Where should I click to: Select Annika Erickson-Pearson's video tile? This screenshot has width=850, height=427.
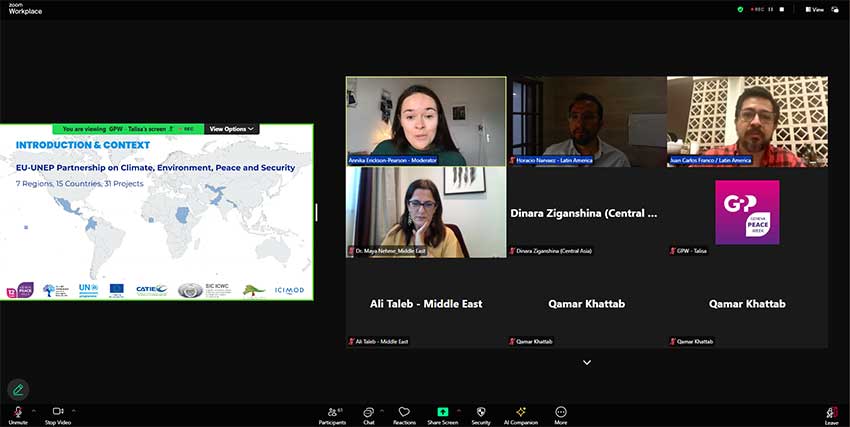point(425,120)
